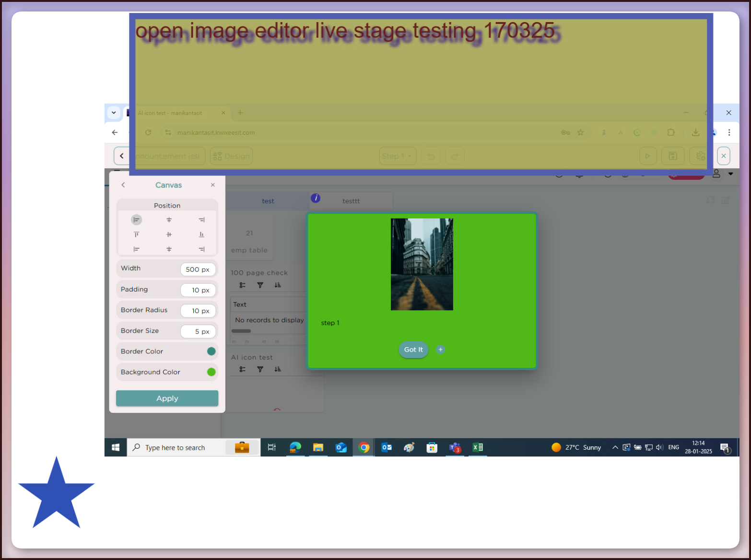
Task: Open filter icon under 100 page check
Action: (260, 285)
